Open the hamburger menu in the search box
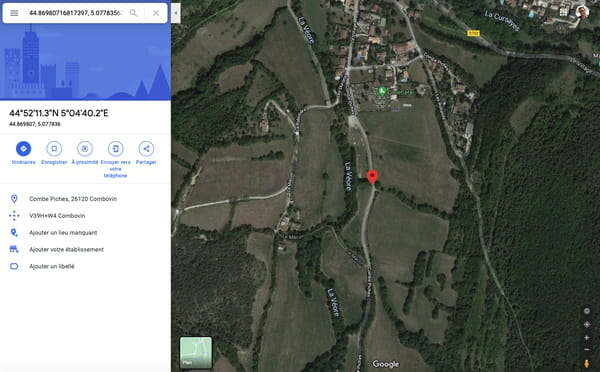Viewport: 600px width, 372px height. tap(14, 13)
